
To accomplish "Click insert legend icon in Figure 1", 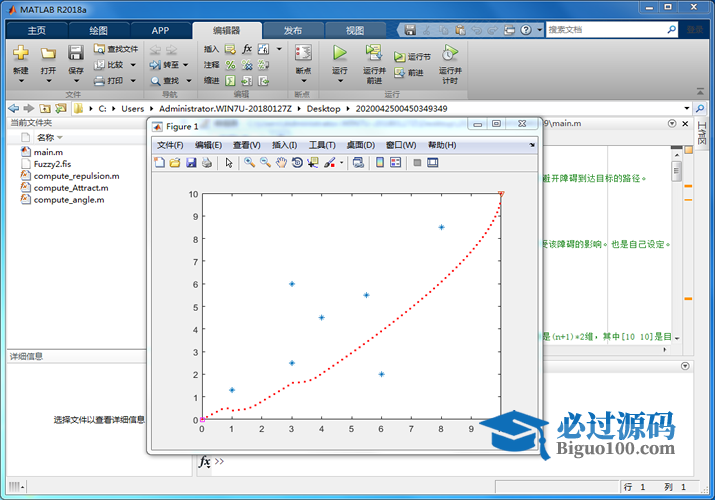I will click(x=395, y=162).
